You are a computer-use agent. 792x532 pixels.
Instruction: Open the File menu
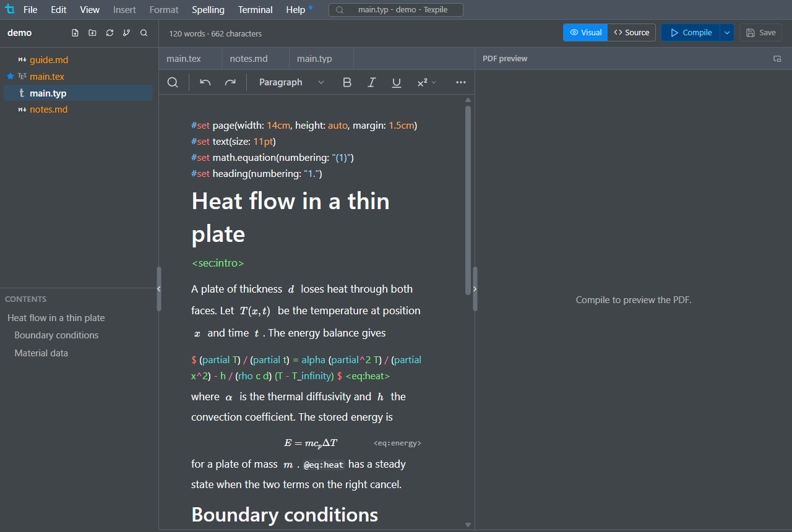[30, 10]
